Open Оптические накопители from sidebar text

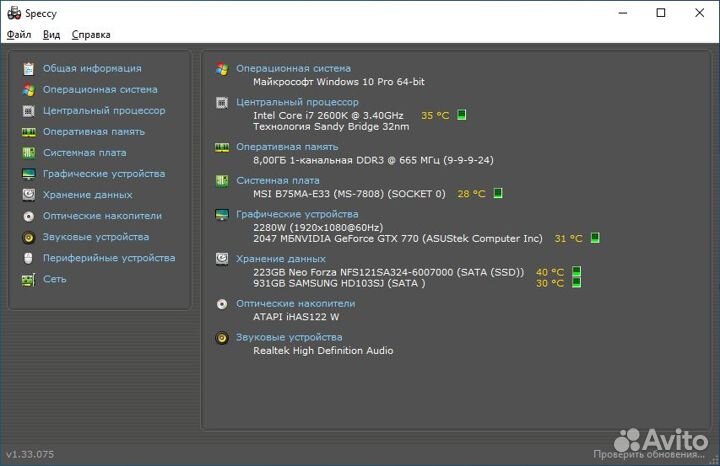pos(102,216)
